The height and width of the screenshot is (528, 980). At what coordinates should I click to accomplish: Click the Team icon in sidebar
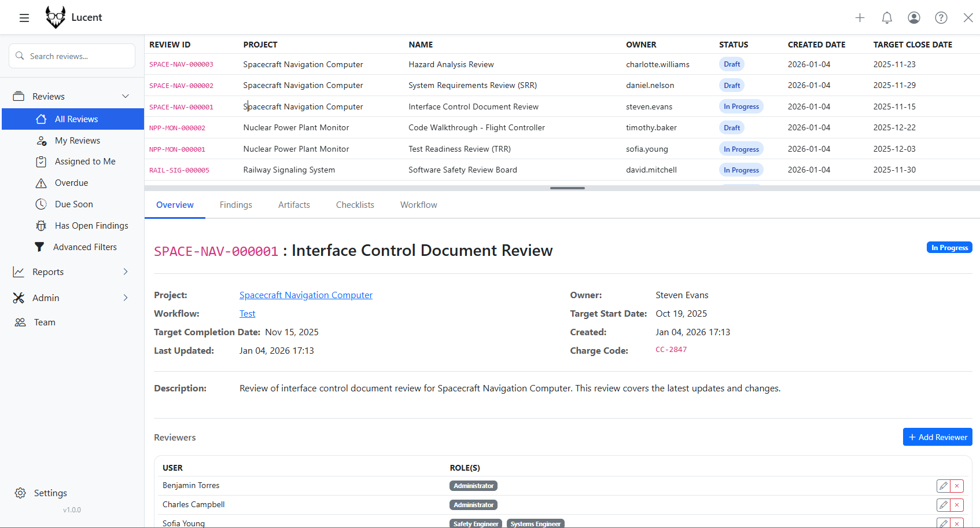[x=20, y=322]
